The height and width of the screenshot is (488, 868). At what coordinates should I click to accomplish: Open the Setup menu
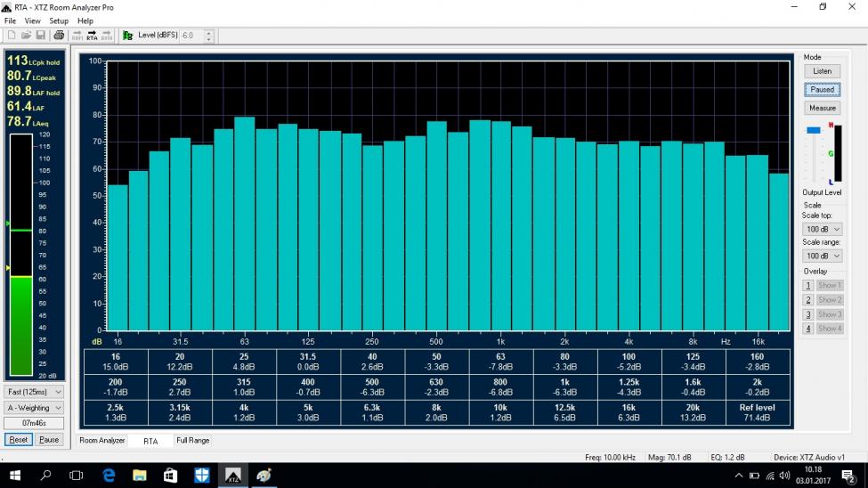pos(59,21)
